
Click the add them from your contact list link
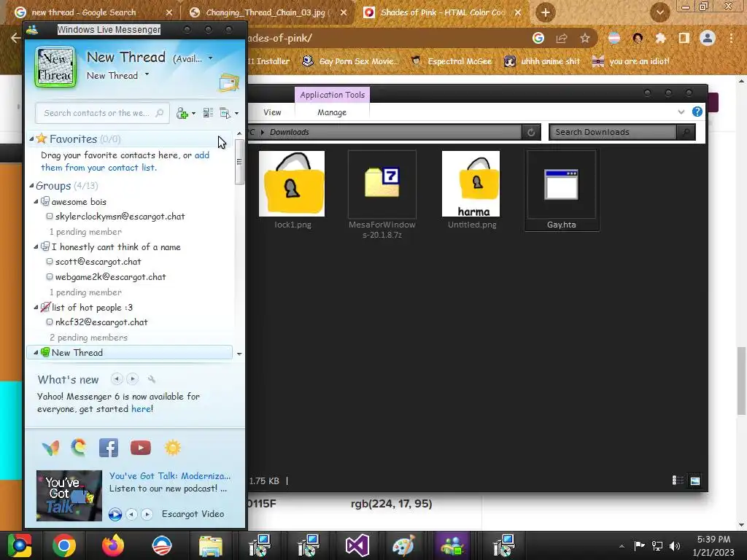[x=125, y=161]
